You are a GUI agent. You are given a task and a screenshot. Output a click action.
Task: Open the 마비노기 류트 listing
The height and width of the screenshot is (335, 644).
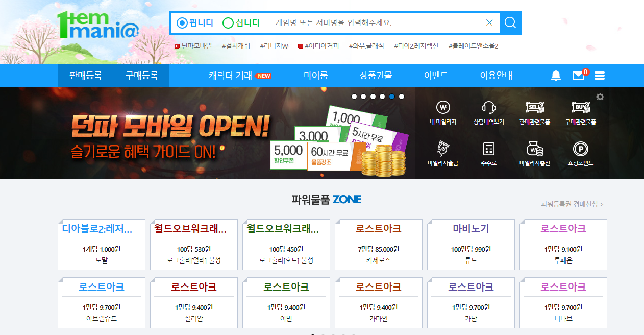pos(471,245)
